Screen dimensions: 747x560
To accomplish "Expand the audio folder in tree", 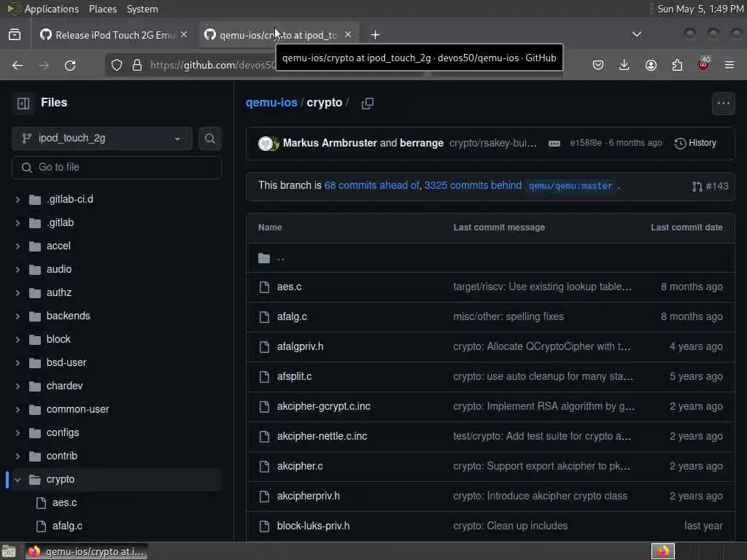I will tap(18, 270).
